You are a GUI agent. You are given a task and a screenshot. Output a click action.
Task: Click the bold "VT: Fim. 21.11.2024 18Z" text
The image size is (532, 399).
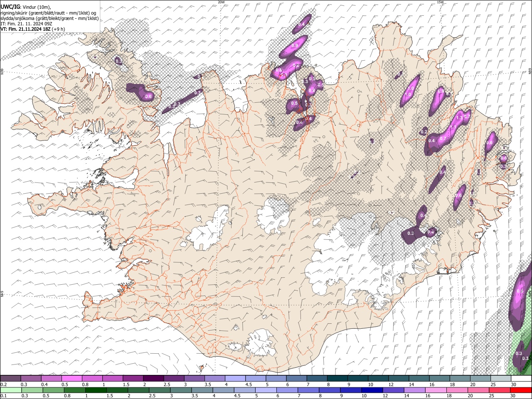tap(25, 29)
